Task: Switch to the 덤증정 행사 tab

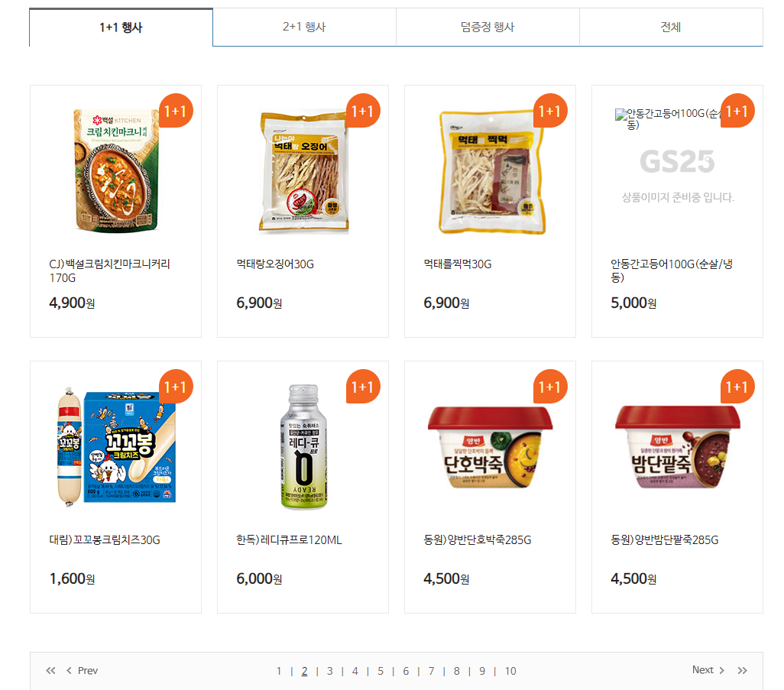Action: click(488, 27)
